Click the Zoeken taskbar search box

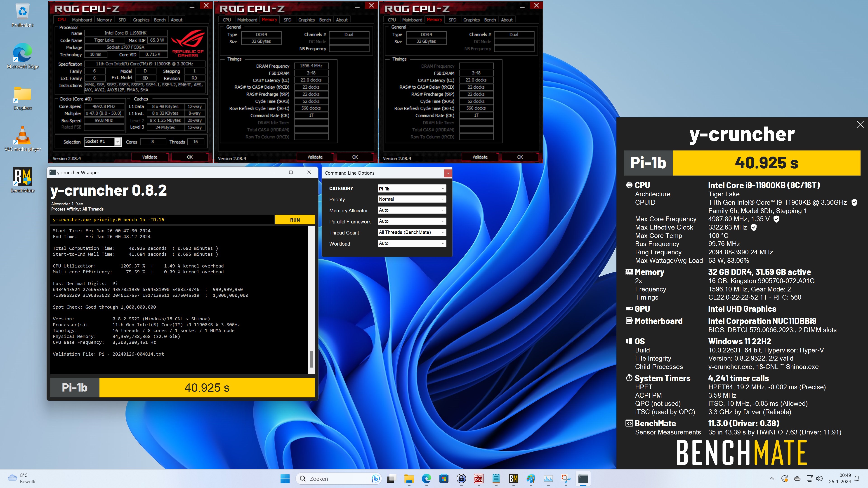339,479
